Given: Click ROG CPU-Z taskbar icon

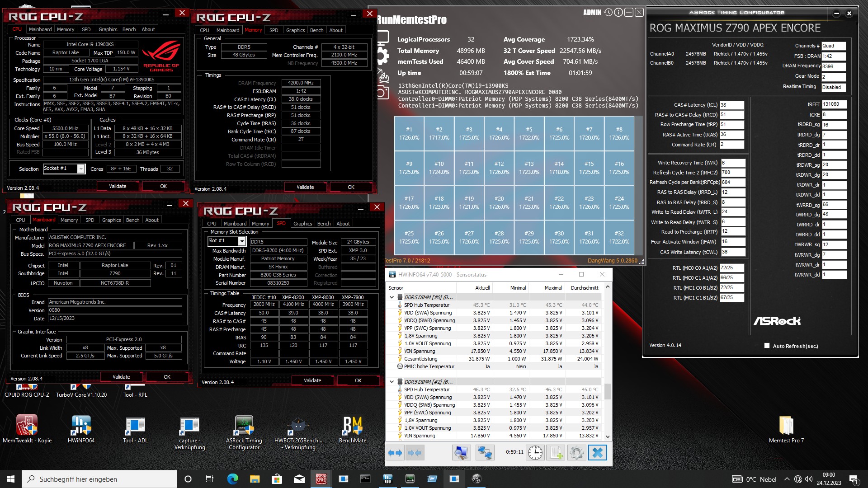Looking at the screenshot, I should click(321, 479).
